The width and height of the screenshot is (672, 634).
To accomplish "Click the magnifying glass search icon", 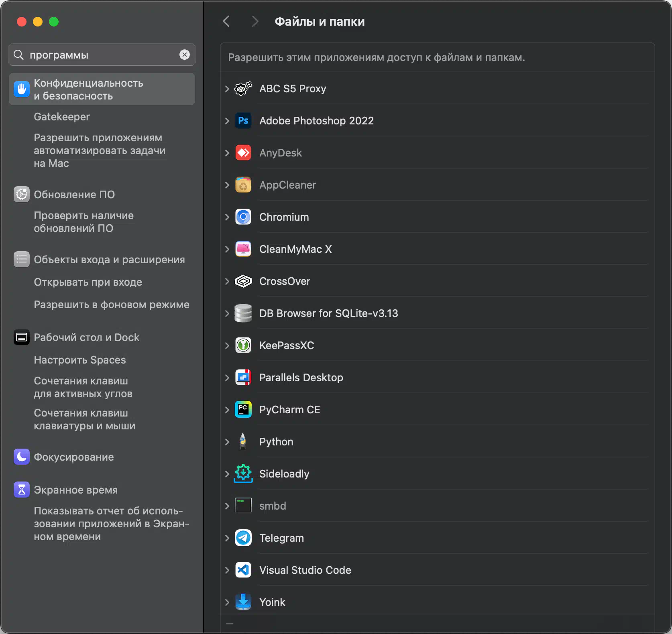I will point(18,55).
